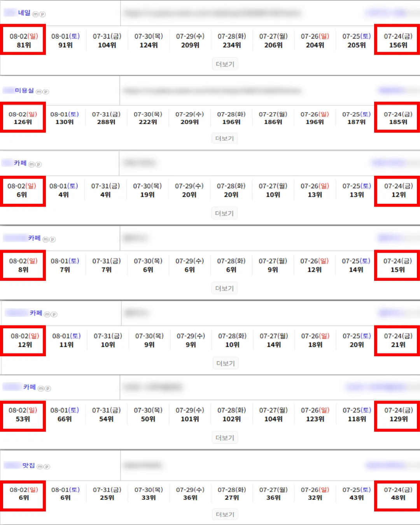The width and height of the screenshot is (420, 525).
Task: Open the 'm' icon next to 미용실
Action: 39,92
